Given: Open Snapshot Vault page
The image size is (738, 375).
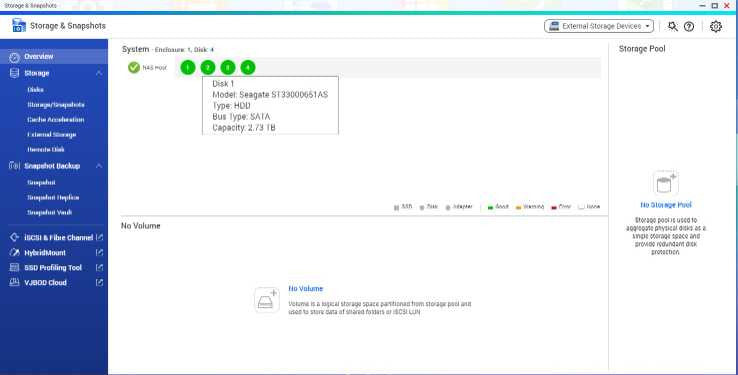Looking at the screenshot, I should (x=49, y=213).
